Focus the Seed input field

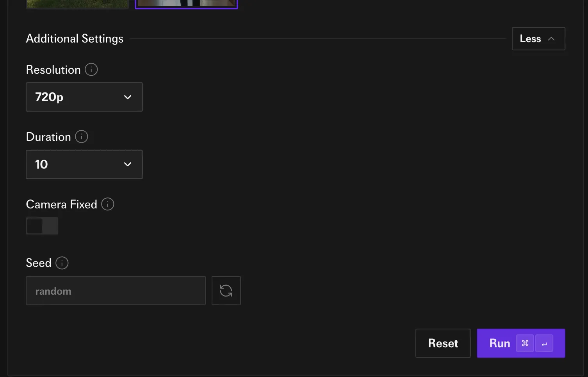coord(116,291)
